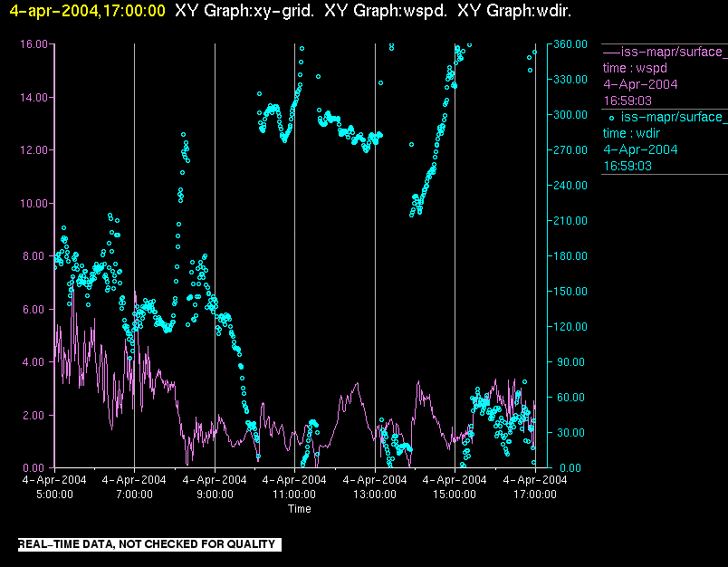Click the 13:00:00 time axis label
Screen dimensions: 728x567
tap(375, 495)
